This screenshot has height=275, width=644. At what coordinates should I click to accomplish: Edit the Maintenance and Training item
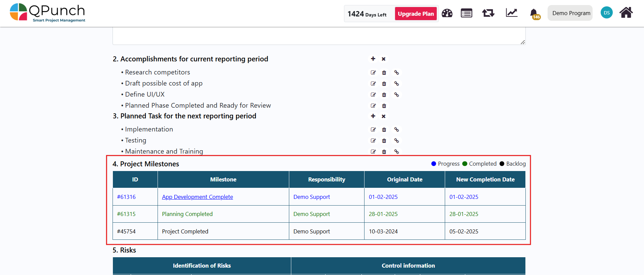pos(373,152)
